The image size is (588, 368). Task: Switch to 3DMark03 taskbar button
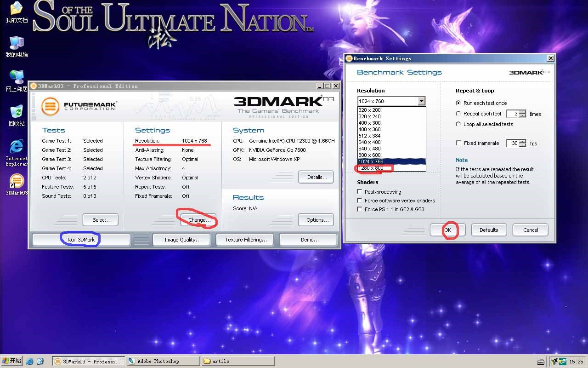coord(89,361)
